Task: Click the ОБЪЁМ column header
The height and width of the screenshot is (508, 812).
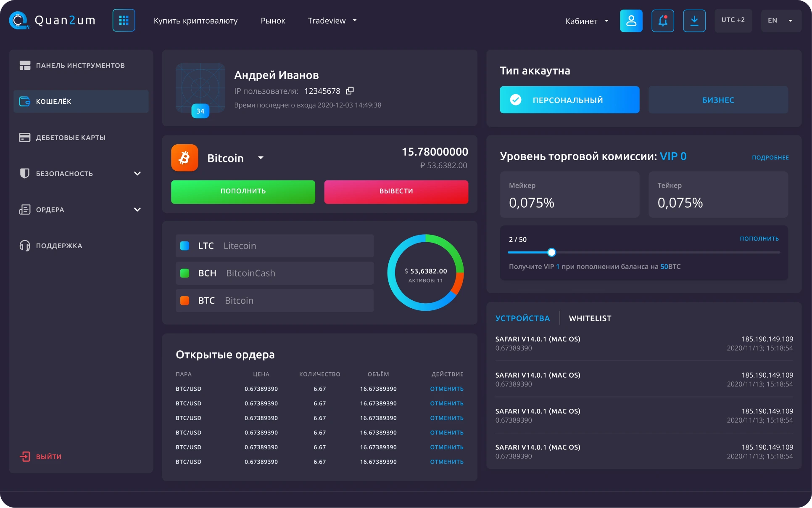Action: 378,374
